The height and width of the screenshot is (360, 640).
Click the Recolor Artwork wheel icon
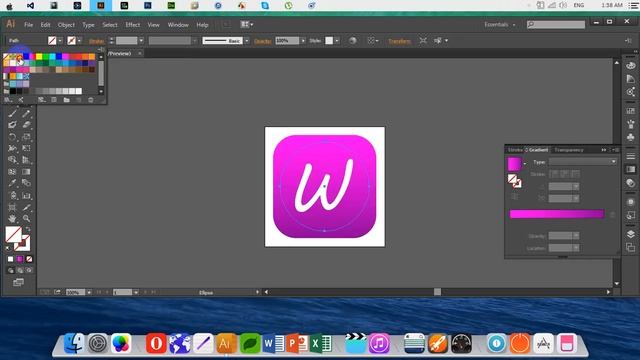tap(353, 41)
